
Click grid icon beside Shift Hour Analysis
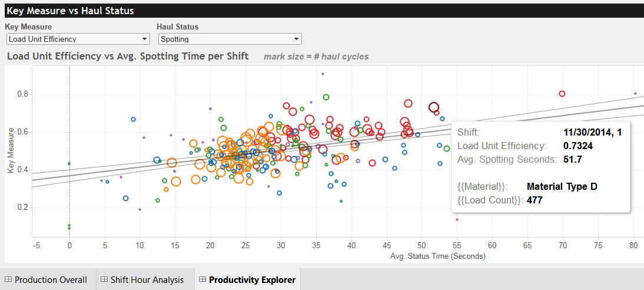coord(105,280)
